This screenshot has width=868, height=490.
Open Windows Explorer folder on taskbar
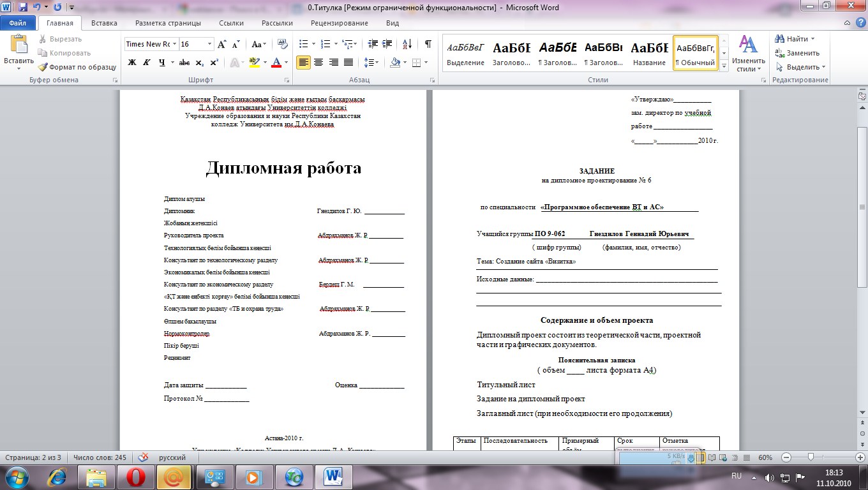coord(96,477)
